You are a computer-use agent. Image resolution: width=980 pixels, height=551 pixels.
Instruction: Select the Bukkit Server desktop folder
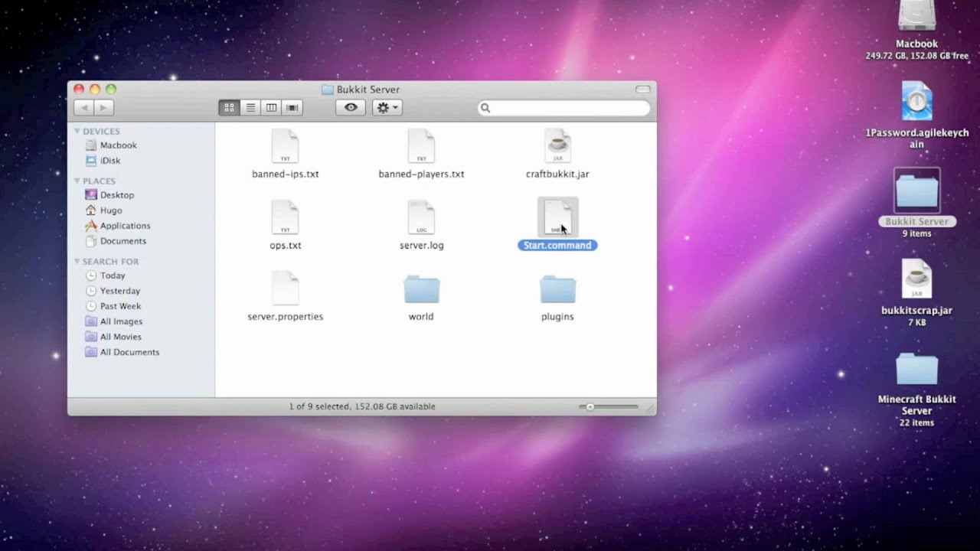[916, 191]
